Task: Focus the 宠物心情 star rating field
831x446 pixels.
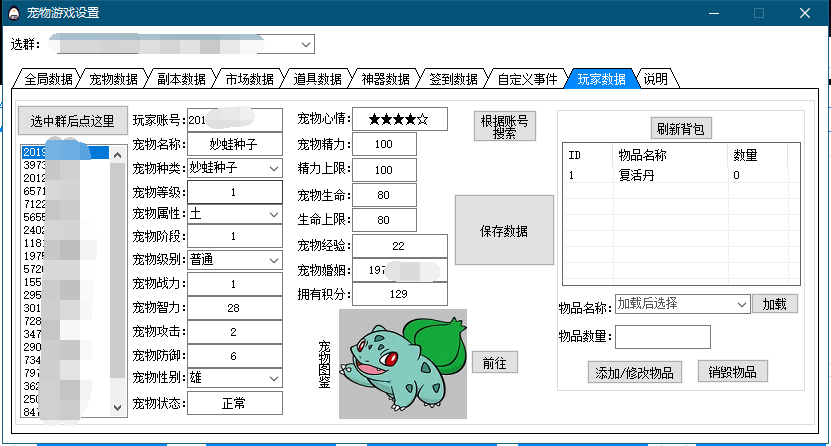Action: tap(400, 119)
